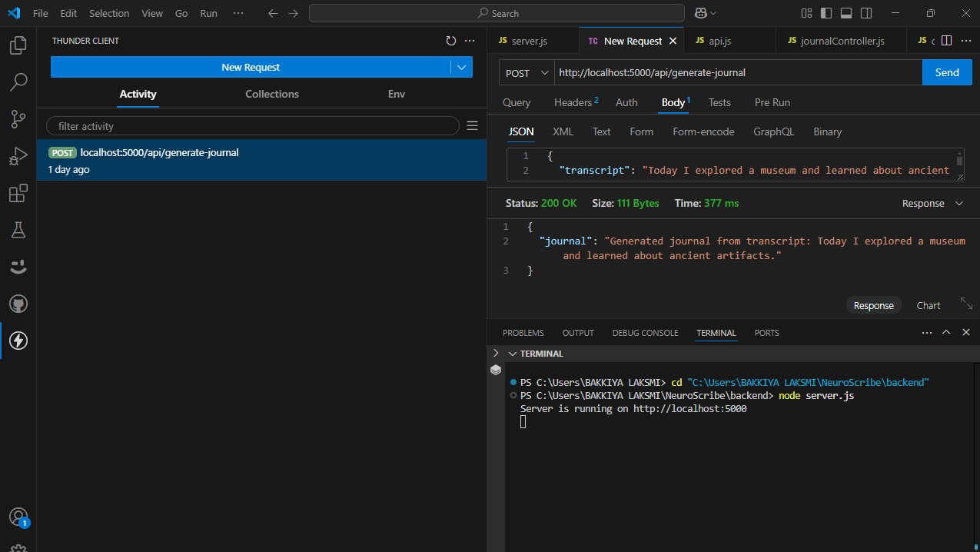Image resolution: width=980 pixels, height=552 pixels.
Task: Open the POST HTTP method dropdown
Action: coord(527,73)
